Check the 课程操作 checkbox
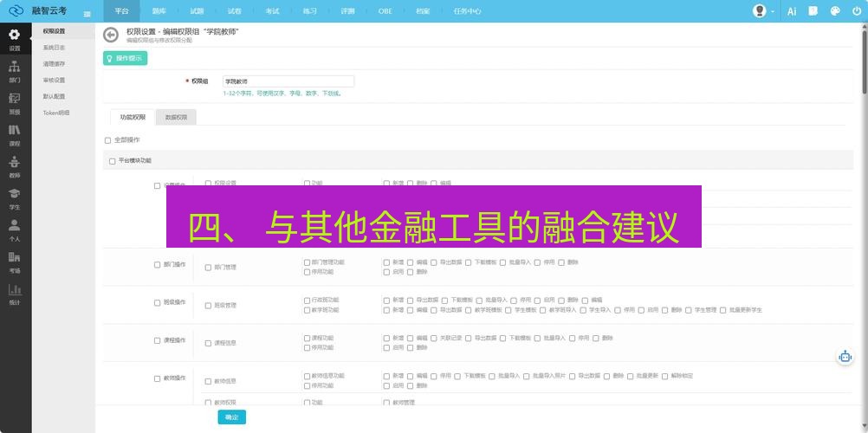The height and width of the screenshot is (433, 868). [157, 340]
